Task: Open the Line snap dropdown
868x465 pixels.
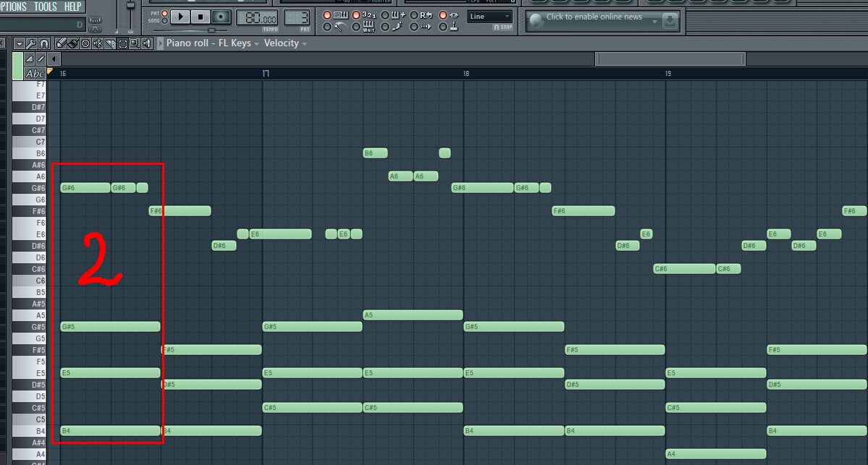Action: point(490,17)
